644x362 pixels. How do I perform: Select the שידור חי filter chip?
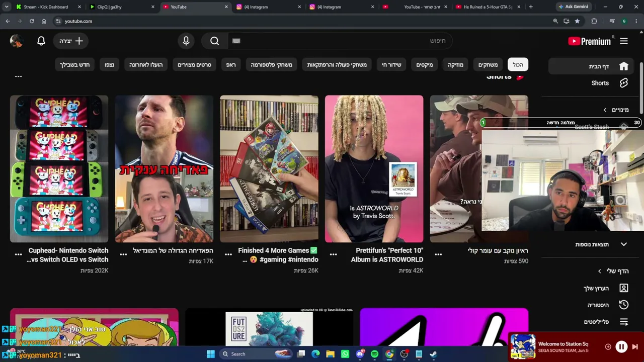(x=391, y=65)
